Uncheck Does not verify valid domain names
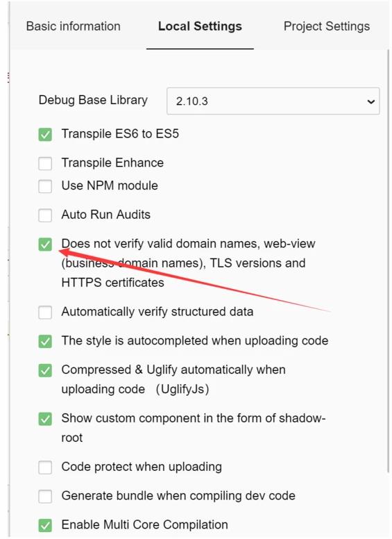Screen dimensions: 392x539 tap(45, 244)
